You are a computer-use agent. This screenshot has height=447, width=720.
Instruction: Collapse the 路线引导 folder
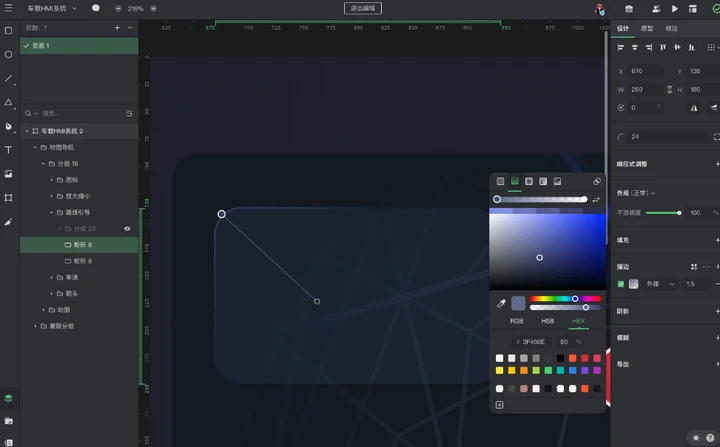pyautogui.click(x=51, y=212)
